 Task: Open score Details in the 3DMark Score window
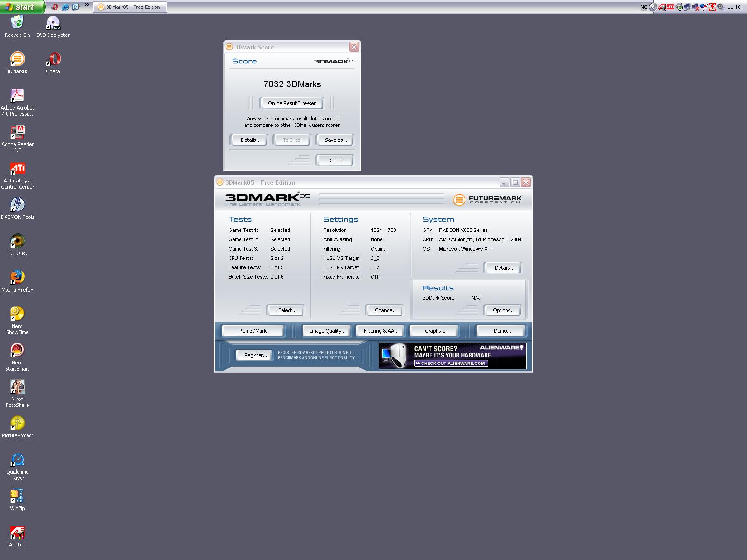click(x=250, y=140)
